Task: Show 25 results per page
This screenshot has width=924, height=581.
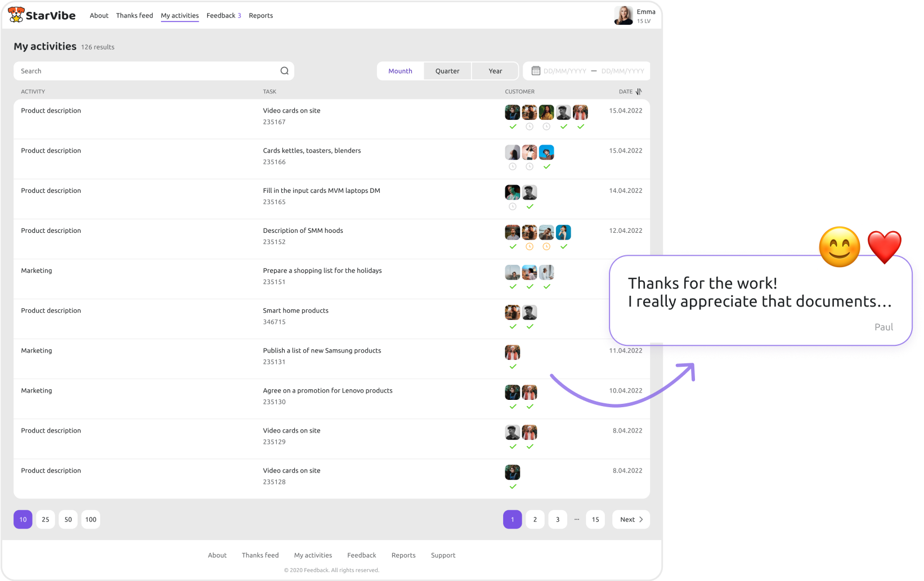Action: click(46, 520)
